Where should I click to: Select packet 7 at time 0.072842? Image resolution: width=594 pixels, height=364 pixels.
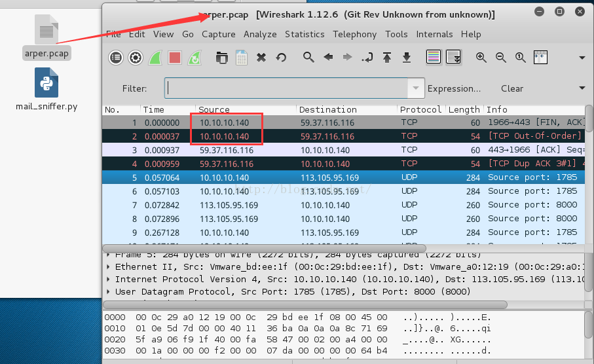(343, 206)
